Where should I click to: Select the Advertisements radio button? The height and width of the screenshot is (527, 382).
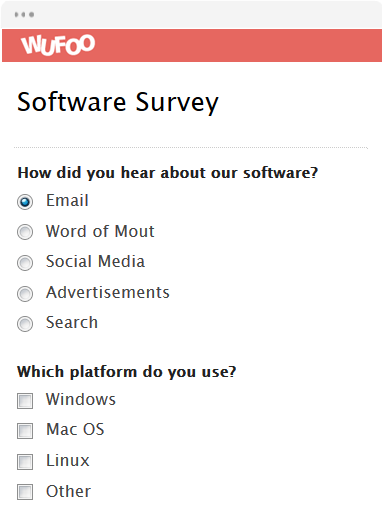(x=25, y=293)
